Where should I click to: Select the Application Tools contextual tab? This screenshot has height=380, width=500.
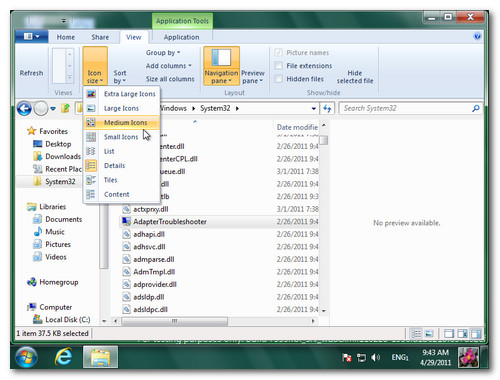pyautogui.click(x=182, y=21)
